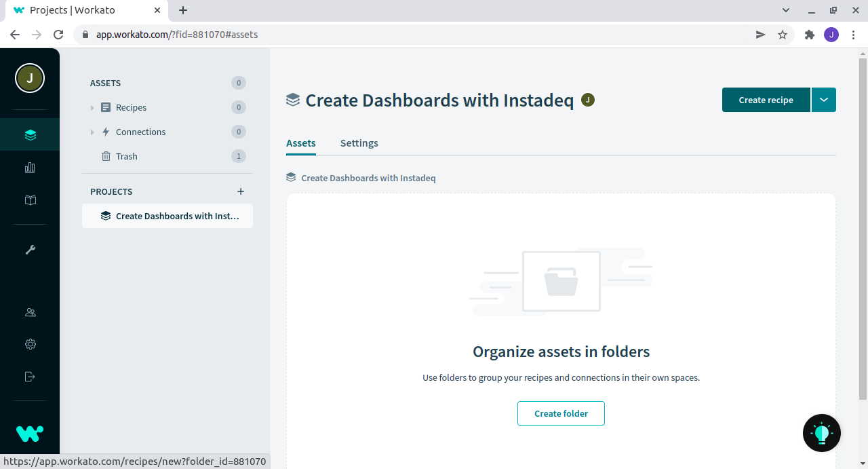The height and width of the screenshot is (469, 868).
Task: Click the Create recipe button
Action: [766, 100]
